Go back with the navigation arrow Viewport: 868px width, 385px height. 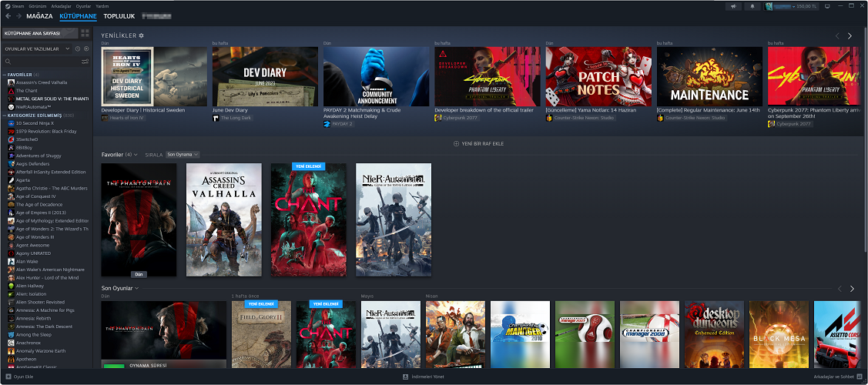[x=8, y=16]
